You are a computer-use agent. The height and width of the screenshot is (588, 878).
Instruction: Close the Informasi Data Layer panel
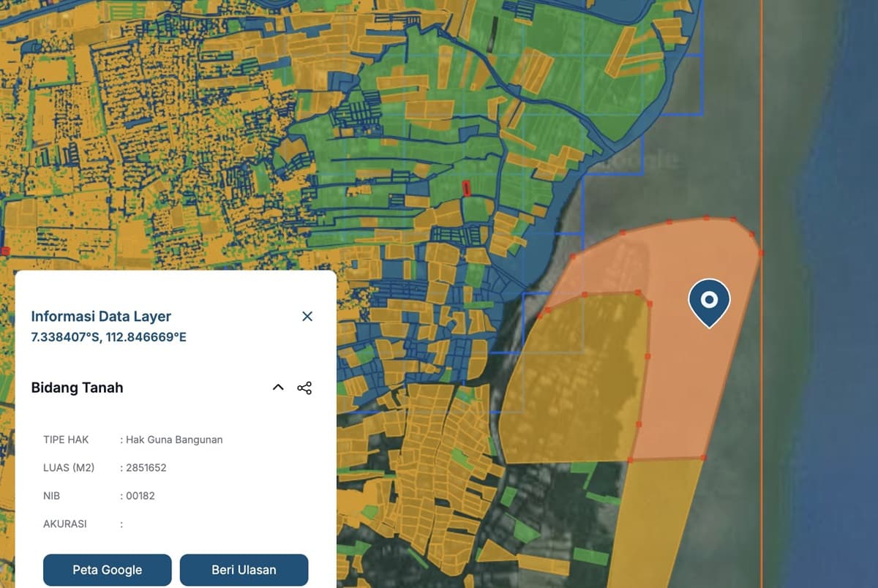[307, 316]
